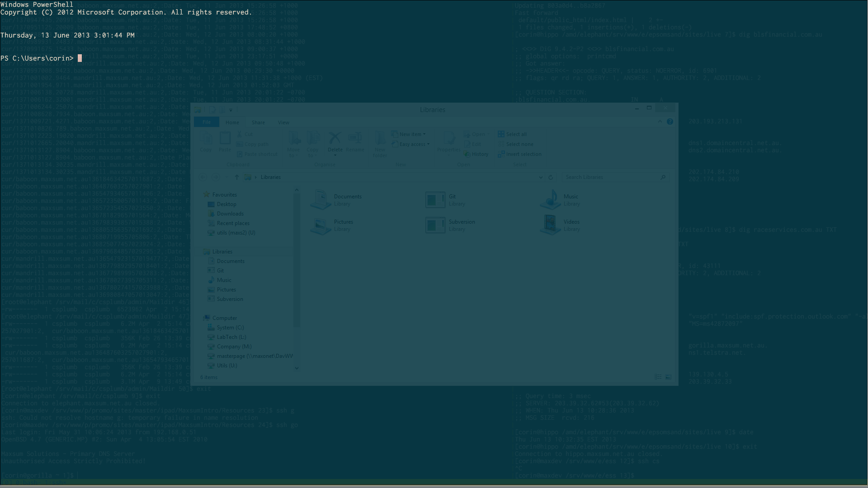Switch to the View ribbon tab
The width and height of the screenshot is (868, 488).
[283, 122]
